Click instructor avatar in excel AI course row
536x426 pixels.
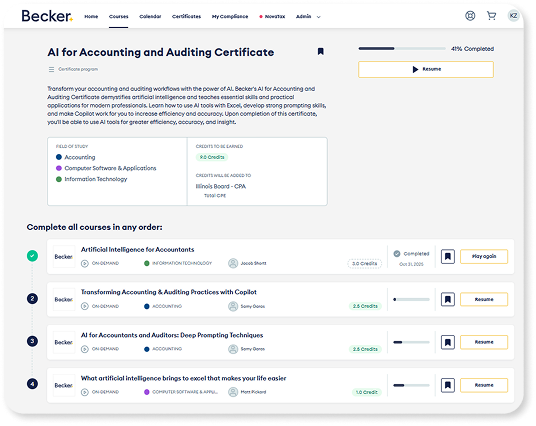tap(233, 392)
